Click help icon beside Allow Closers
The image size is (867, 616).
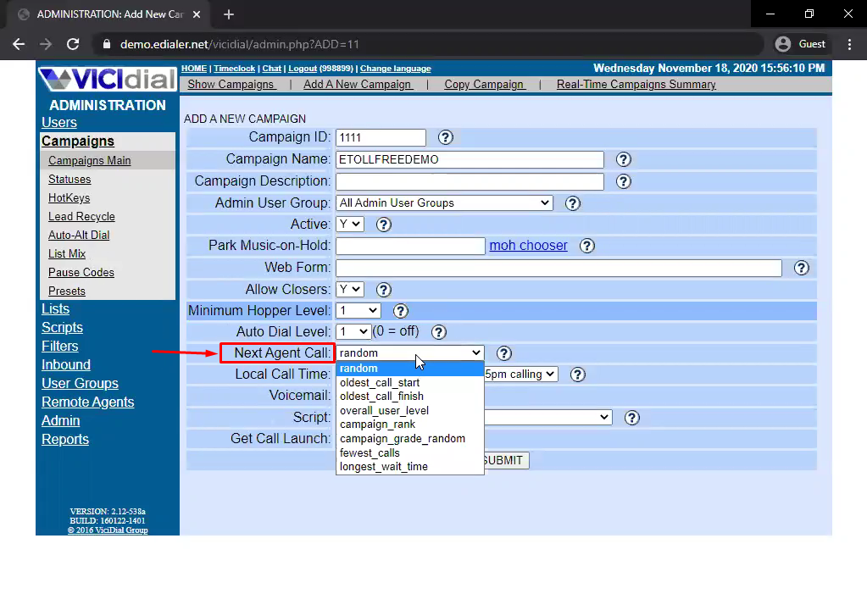383,290
